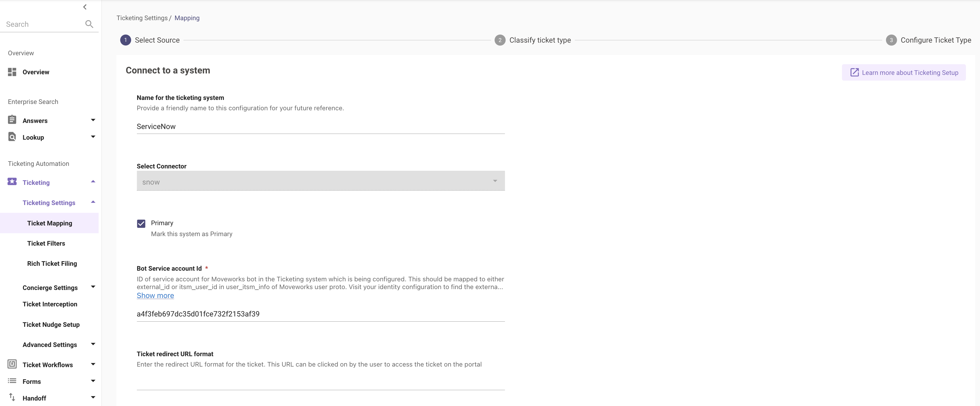This screenshot has width=980, height=406.
Task: Click the search magnifier icon
Action: coord(89,24)
